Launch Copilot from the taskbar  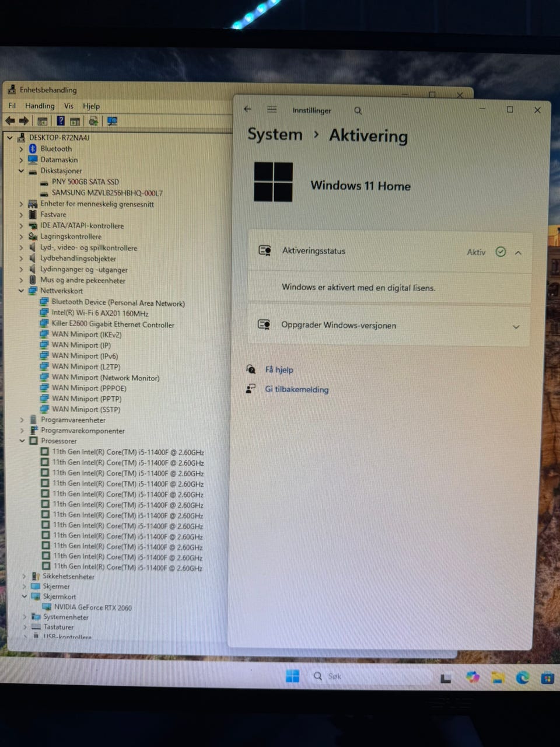(473, 677)
